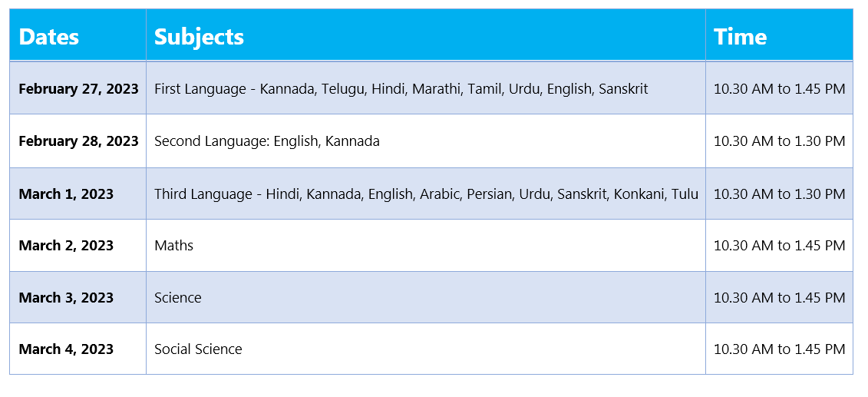The image size is (868, 397).
Task: Click the Second Language: English, Kannada cell
Action: 426,141
